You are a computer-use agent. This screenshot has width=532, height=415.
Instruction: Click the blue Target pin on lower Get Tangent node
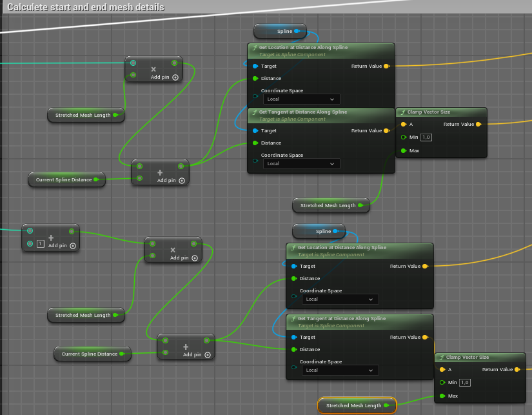click(294, 338)
